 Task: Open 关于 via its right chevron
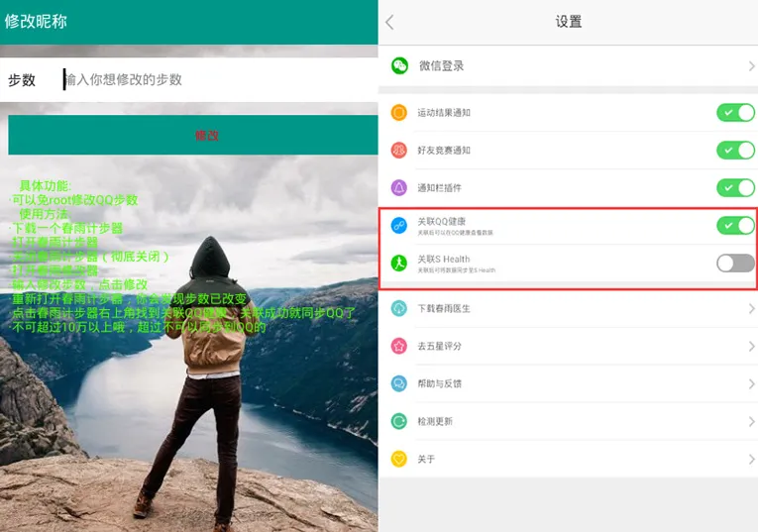(x=751, y=459)
